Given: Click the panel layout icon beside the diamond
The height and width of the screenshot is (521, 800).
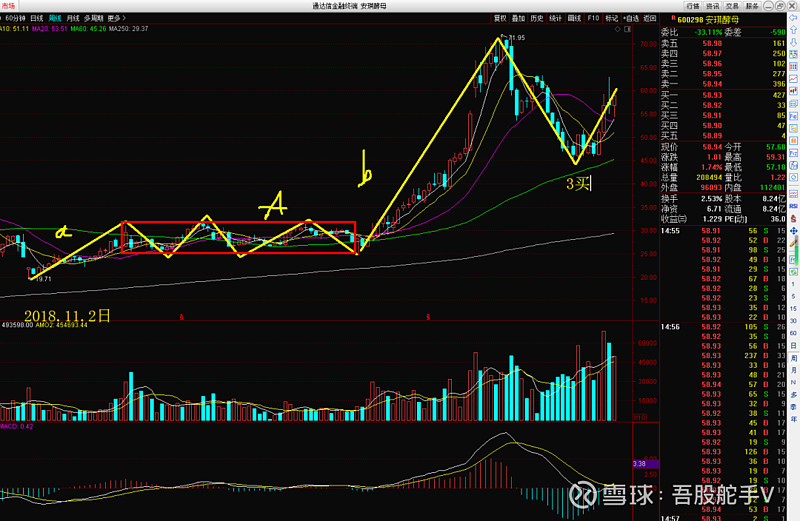Looking at the screenshot, I should tap(628, 29).
